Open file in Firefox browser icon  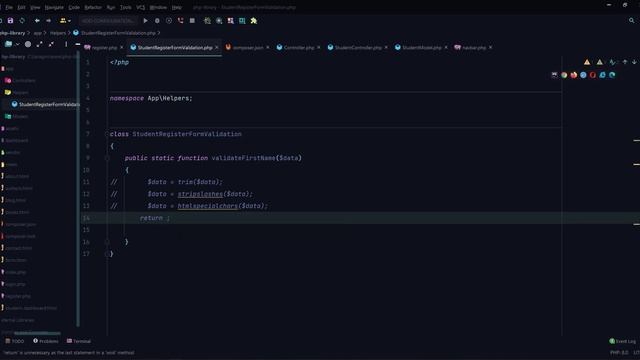[574, 75]
